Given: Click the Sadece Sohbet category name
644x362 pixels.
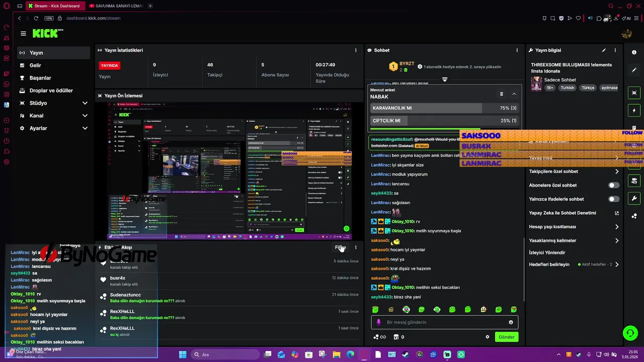Looking at the screenshot, I should pos(560,80).
